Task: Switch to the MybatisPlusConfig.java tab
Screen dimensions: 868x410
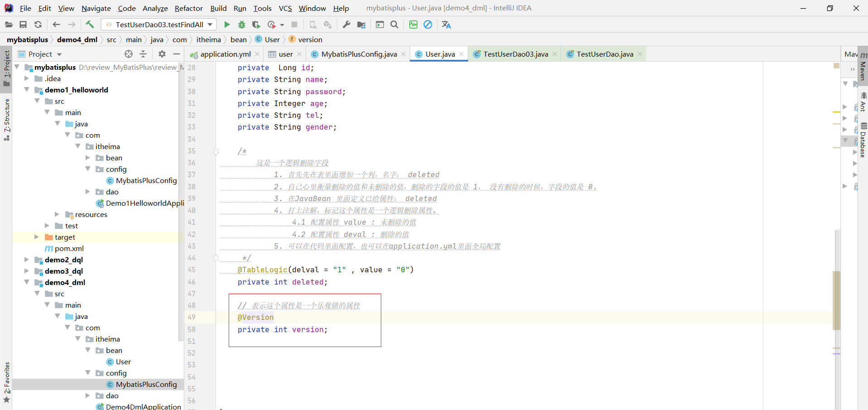Action: click(359, 54)
